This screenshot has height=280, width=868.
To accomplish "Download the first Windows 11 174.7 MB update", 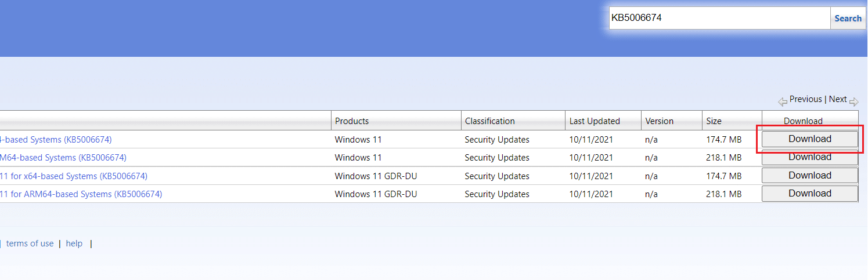I will (809, 139).
